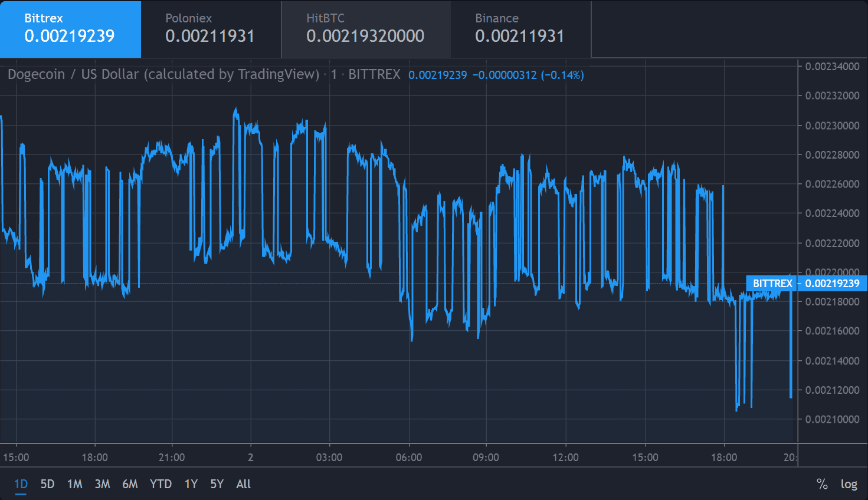Switch the chart to 1M range
This screenshot has height=500, width=868.
(74, 484)
